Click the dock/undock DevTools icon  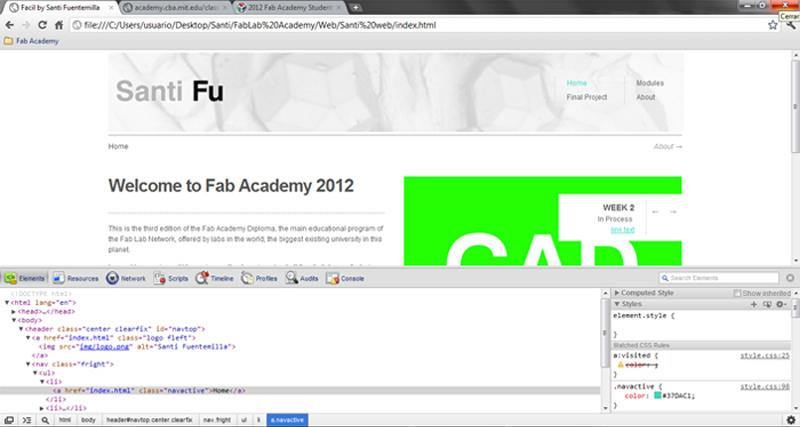9,420
